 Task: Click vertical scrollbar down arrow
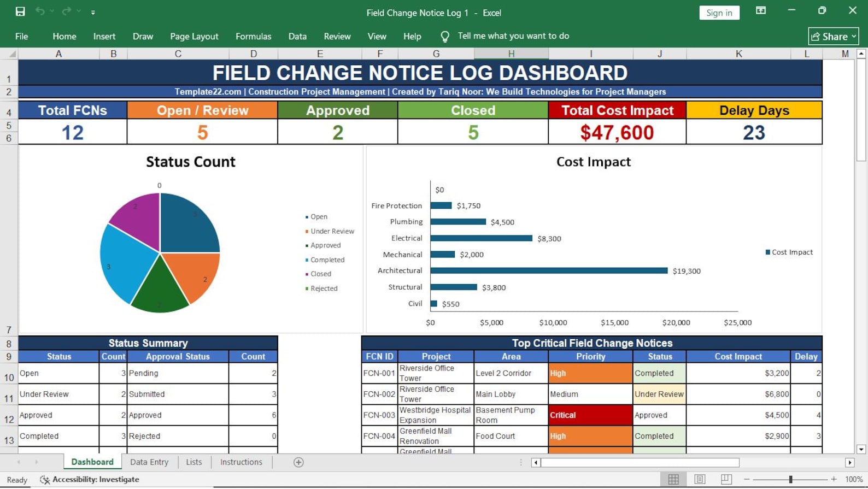[x=861, y=450]
